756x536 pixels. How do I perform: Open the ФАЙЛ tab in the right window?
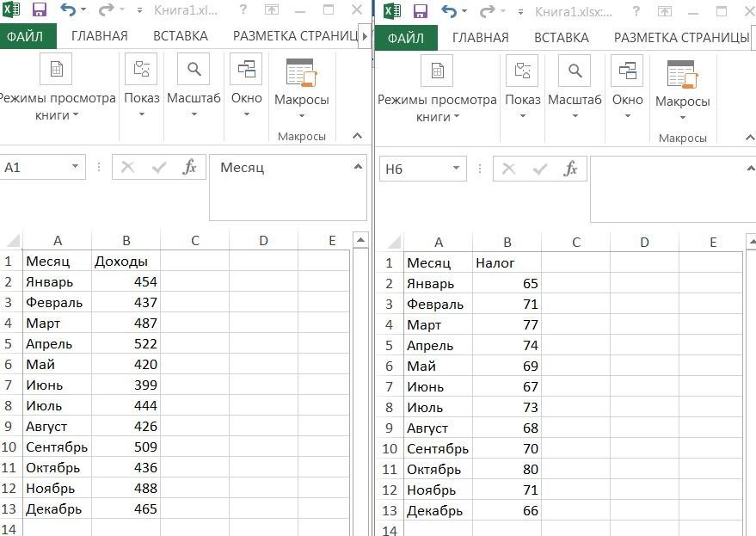click(x=406, y=38)
